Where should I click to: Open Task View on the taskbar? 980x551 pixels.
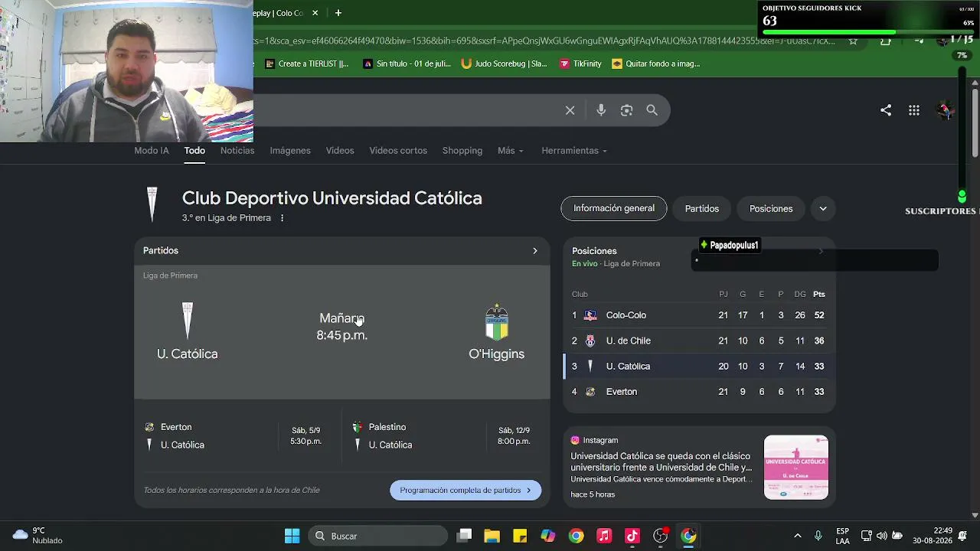pos(465,536)
